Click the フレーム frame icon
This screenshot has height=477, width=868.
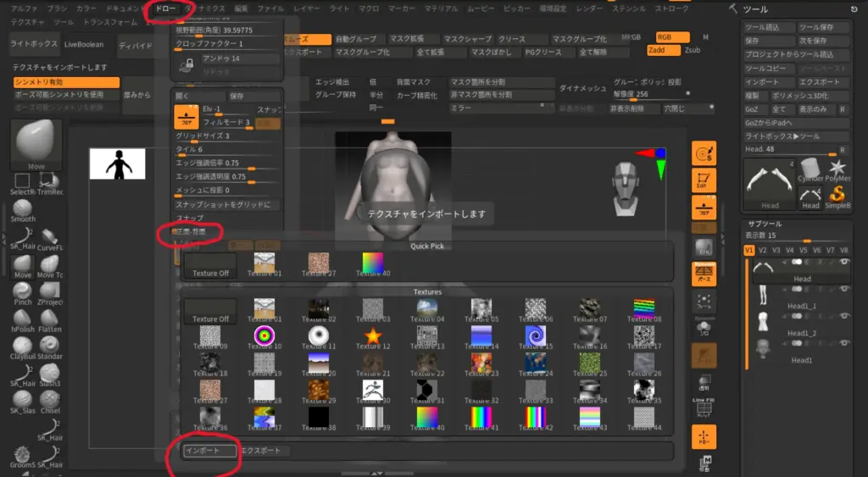pyautogui.click(x=704, y=301)
